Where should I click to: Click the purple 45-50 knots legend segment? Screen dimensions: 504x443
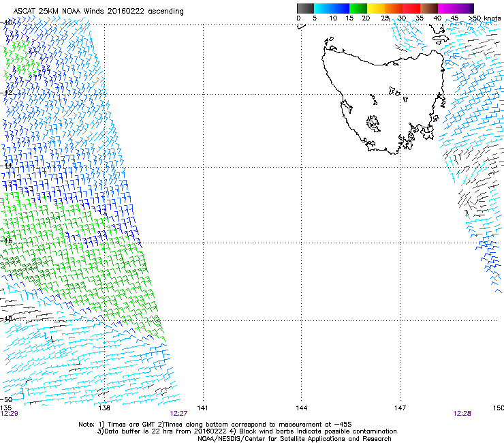464,8
